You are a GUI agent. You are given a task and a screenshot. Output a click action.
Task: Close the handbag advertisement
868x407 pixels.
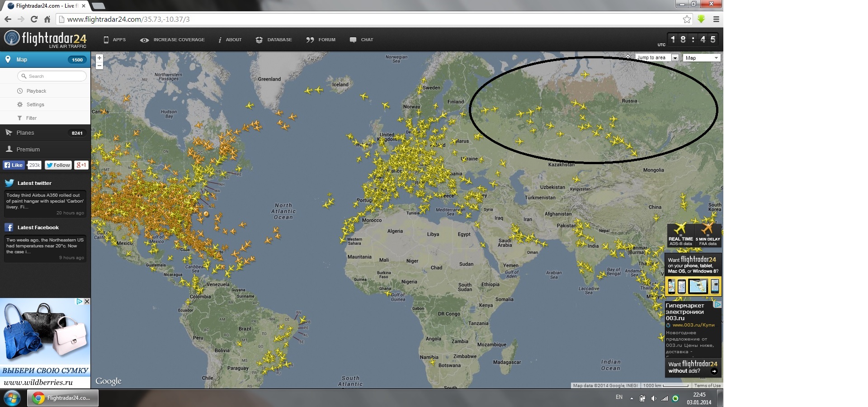[x=87, y=301]
